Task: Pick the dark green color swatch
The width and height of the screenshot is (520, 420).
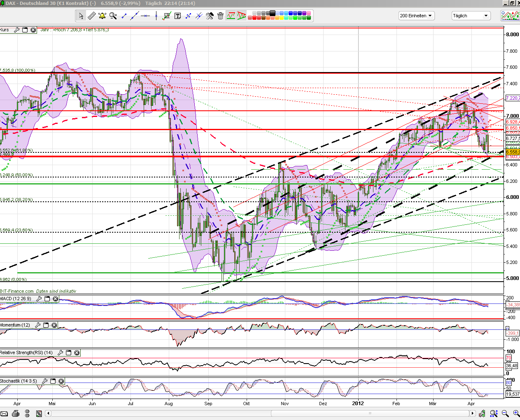Action: 309,18
